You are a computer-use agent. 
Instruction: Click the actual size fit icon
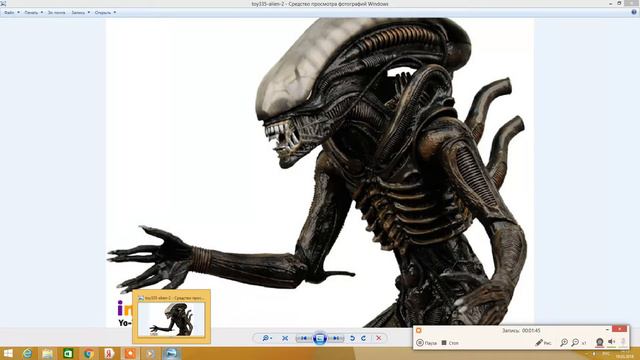[x=285, y=338]
